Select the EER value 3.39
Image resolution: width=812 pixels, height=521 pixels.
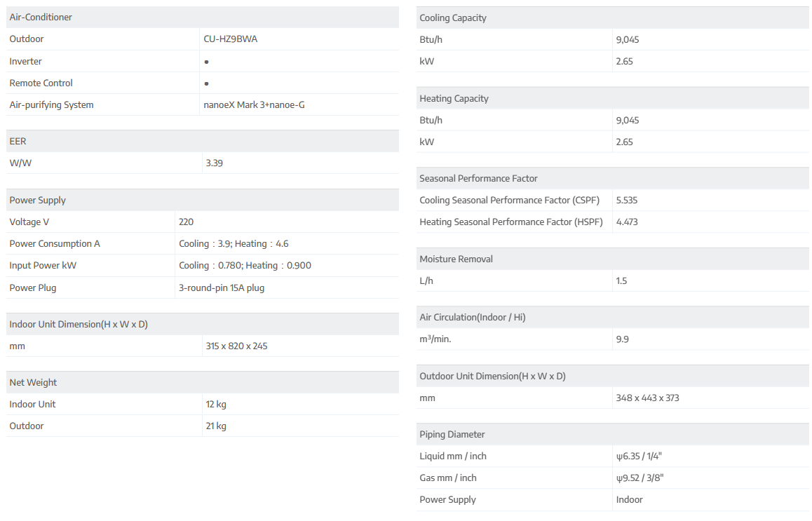(214, 163)
